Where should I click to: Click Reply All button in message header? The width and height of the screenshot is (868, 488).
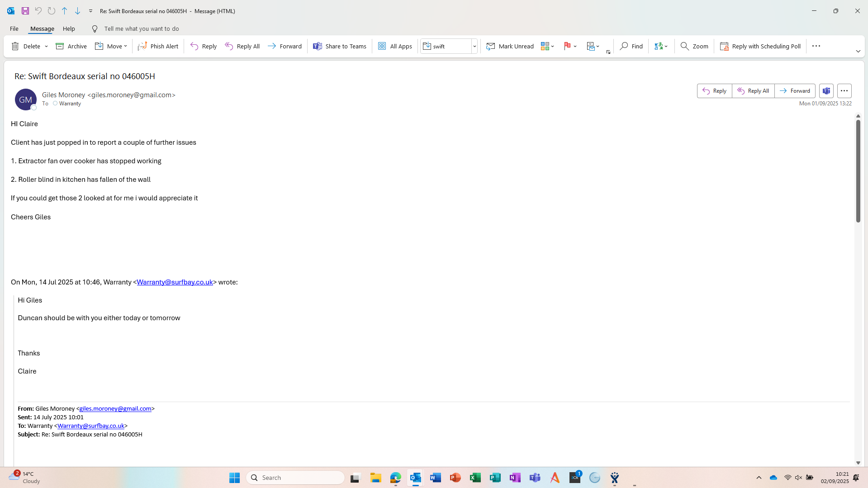tap(753, 91)
